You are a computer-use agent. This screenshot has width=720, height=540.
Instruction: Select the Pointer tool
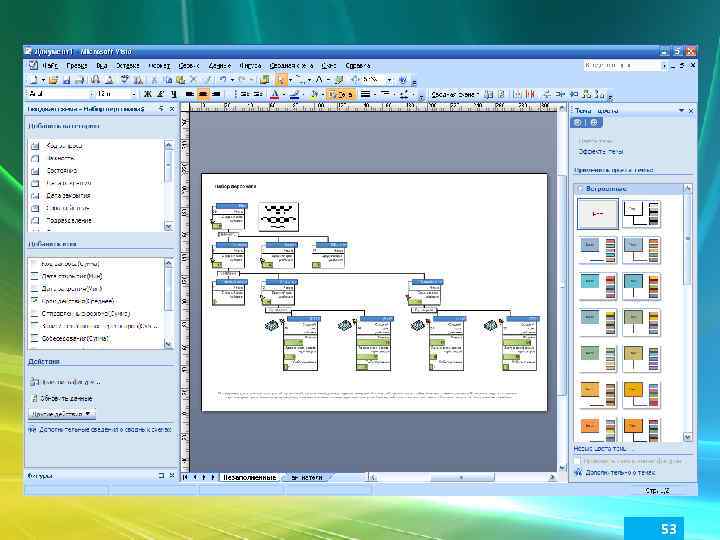pos(280,80)
